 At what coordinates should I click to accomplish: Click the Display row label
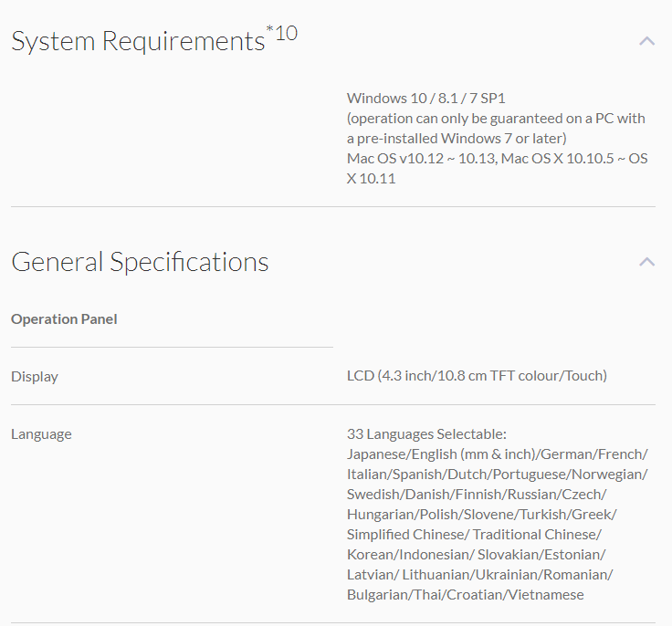(35, 376)
